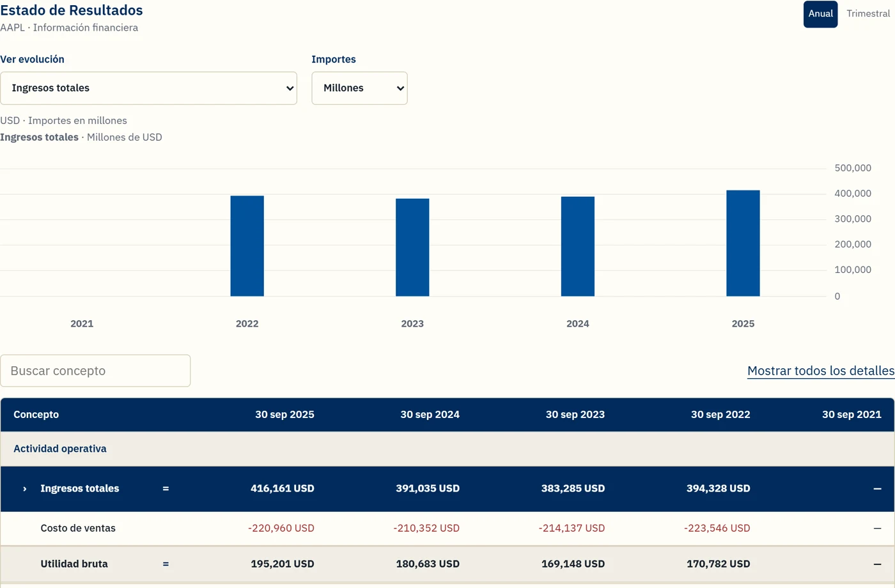Click the -223,546 USD cost cell
The height and width of the screenshot is (588, 895).
pos(717,529)
